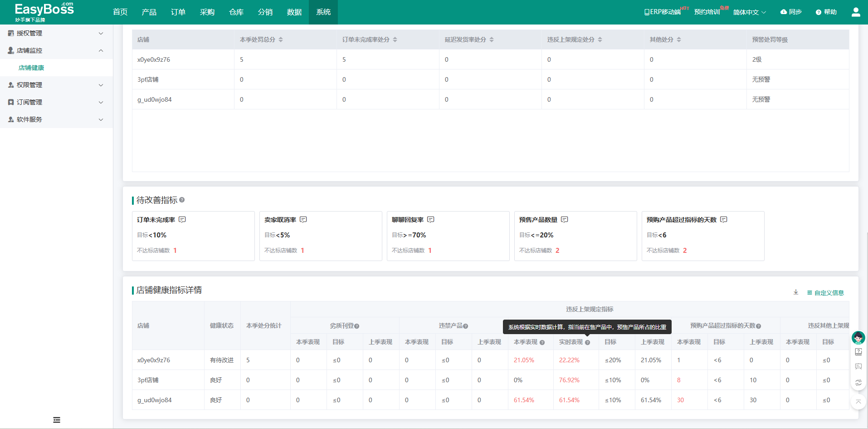The width and height of the screenshot is (868, 429).
Task: Click the 预约培训 training link
Action: pos(707,12)
